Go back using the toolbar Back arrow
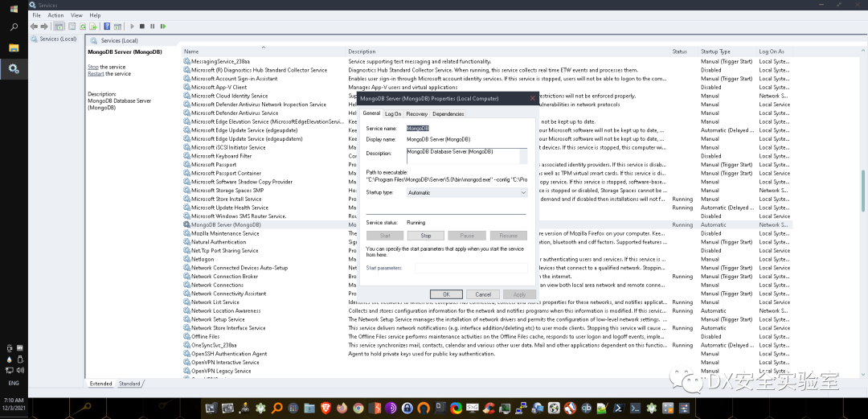The height and width of the screenshot is (419, 868). [x=34, y=26]
